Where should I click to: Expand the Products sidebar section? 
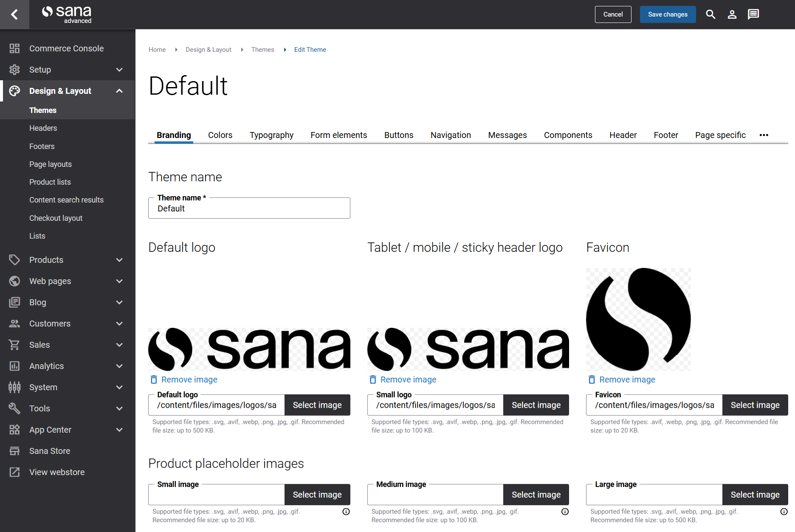pyautogui.click(x=119, y=260)
